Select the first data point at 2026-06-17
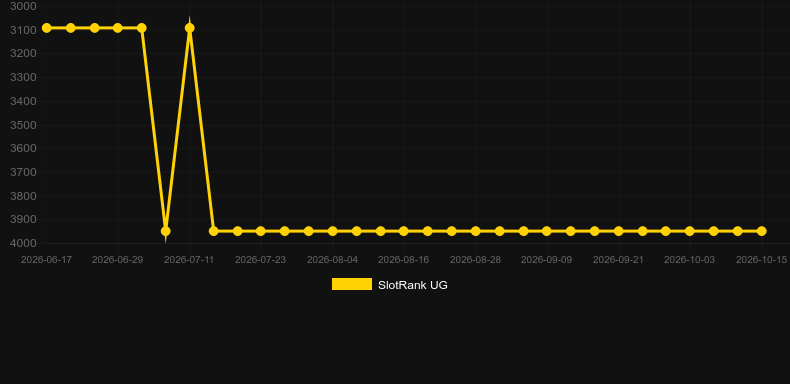 click(46, 28)
